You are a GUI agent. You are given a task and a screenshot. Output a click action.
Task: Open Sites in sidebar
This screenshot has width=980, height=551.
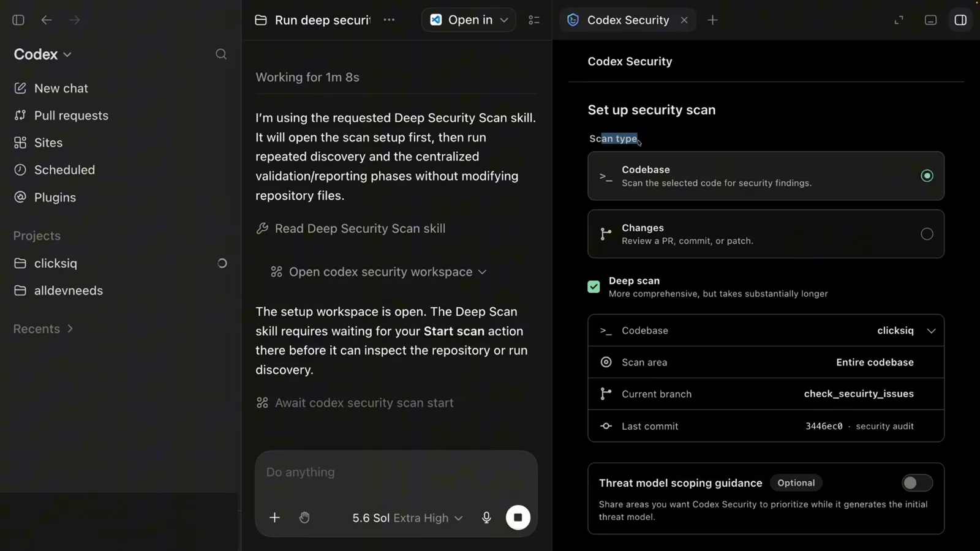(x=38, y=143)
